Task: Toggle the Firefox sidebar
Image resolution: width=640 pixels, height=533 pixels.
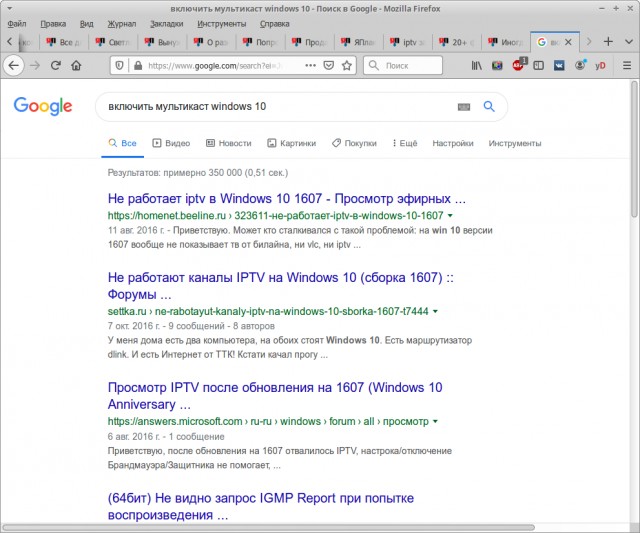Action: [539, 65]
